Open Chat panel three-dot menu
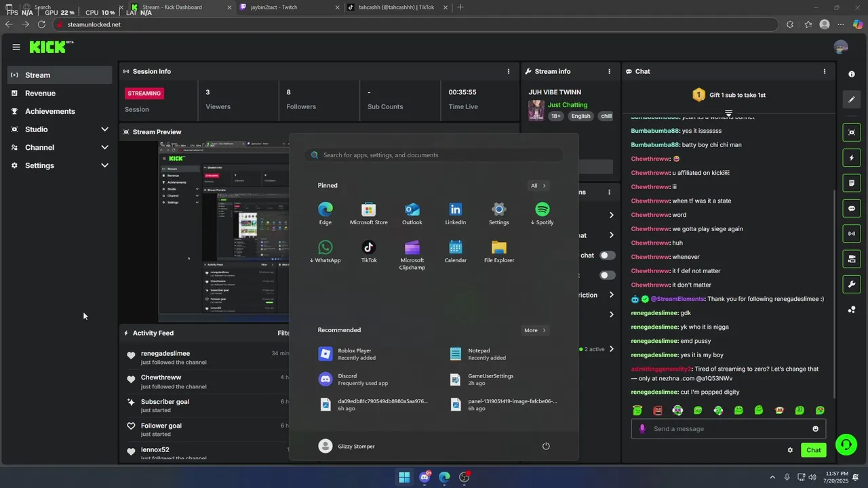 click(825, 71)
